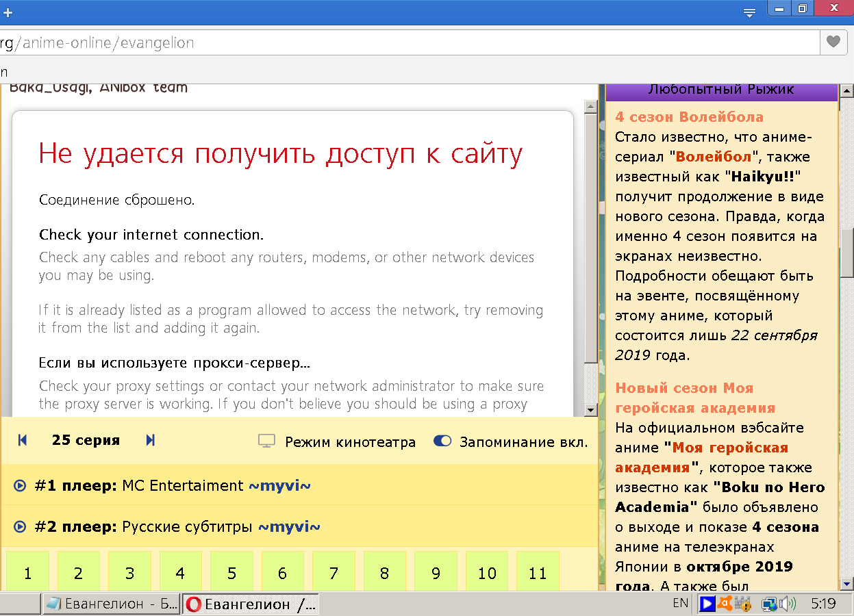The width and height of the screenshot is (854, 616).
Task: Click the sidebar scrollbar down arrow
Action: coord(846,584)
